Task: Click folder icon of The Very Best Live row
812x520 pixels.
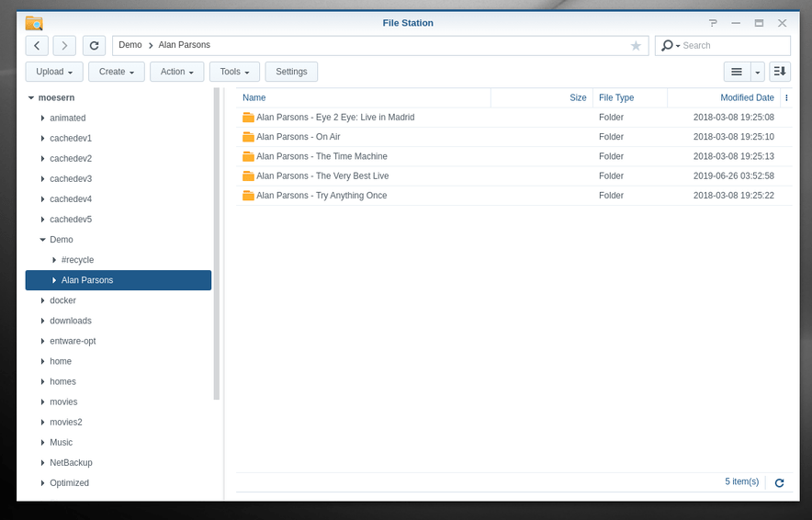Action: [x=248, y=176]
